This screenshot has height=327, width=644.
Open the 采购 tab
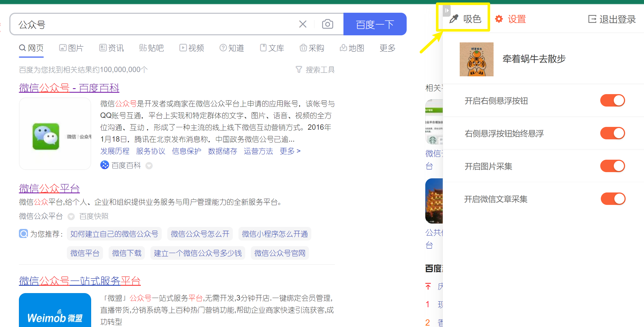click(x=312, y=48)
